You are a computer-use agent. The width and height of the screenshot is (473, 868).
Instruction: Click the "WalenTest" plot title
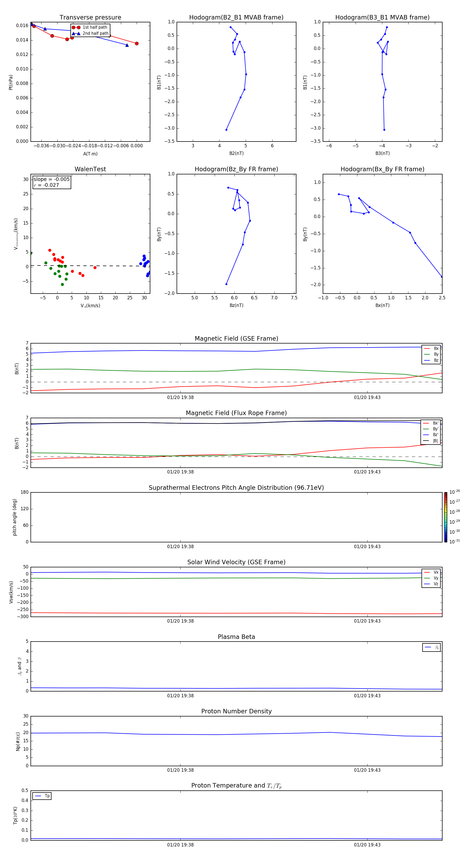pyautogui.click(x=90, y=169)
